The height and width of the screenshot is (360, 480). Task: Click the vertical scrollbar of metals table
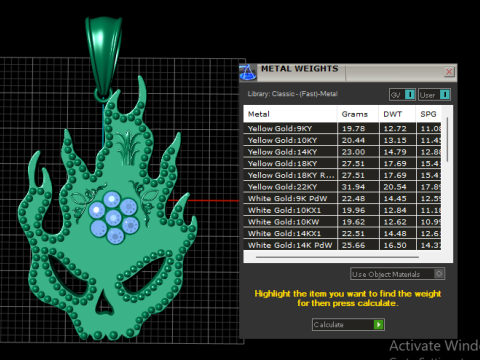click(447, 140)
